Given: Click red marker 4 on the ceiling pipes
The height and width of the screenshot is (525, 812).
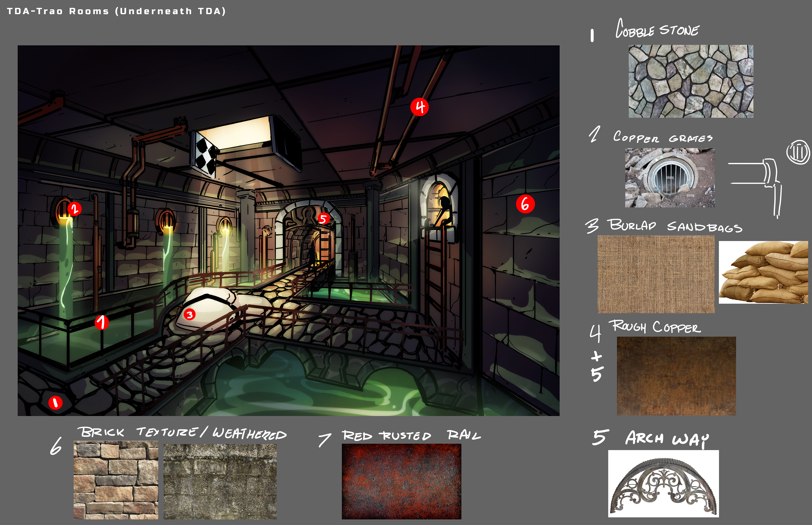Looking at the screenshot, I should (x=419, y=107).
